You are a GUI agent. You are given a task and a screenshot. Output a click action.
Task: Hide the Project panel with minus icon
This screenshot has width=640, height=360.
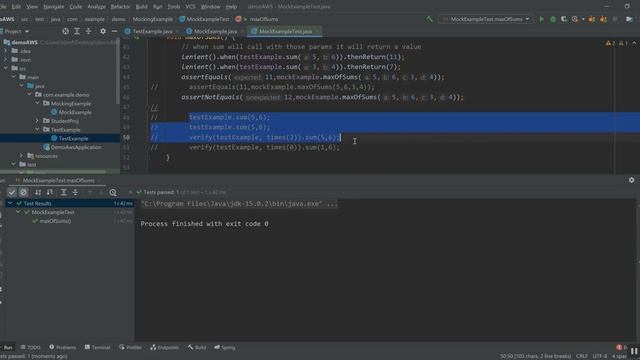pos(114,31)
